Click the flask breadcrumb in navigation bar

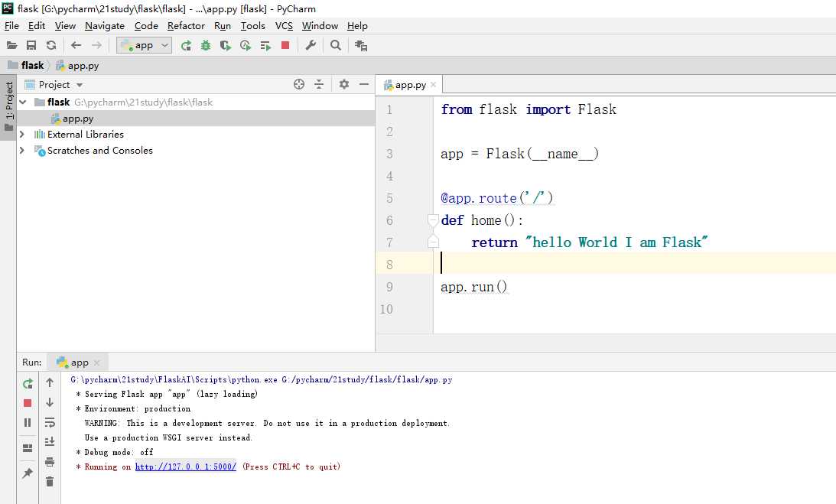click(26, 66)
